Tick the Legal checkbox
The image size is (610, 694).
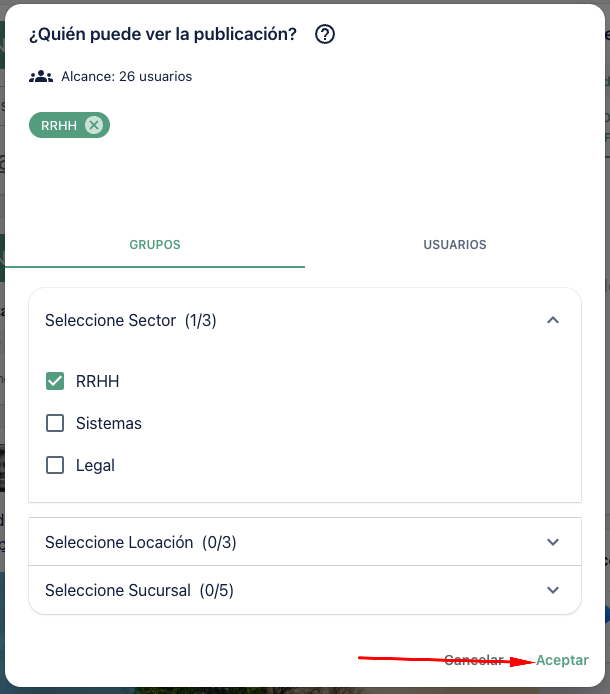(55, 465)
